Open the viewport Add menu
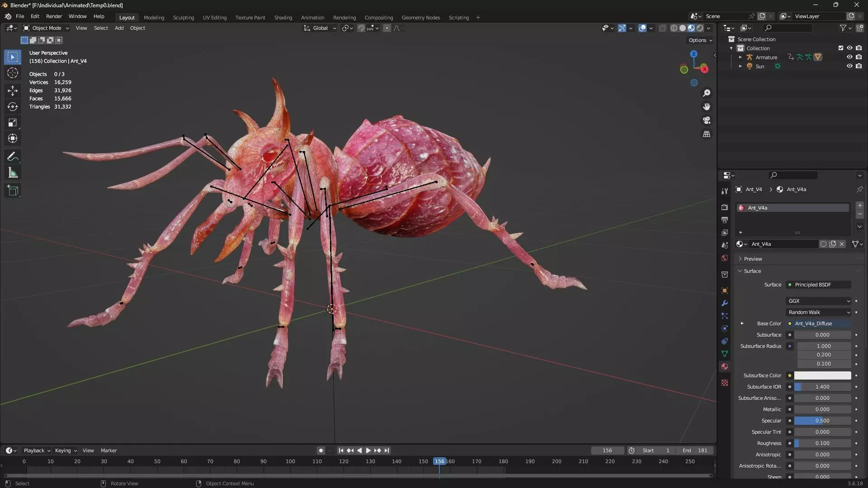Viewport: 868px width, 488px height. (x=119, y=28)
